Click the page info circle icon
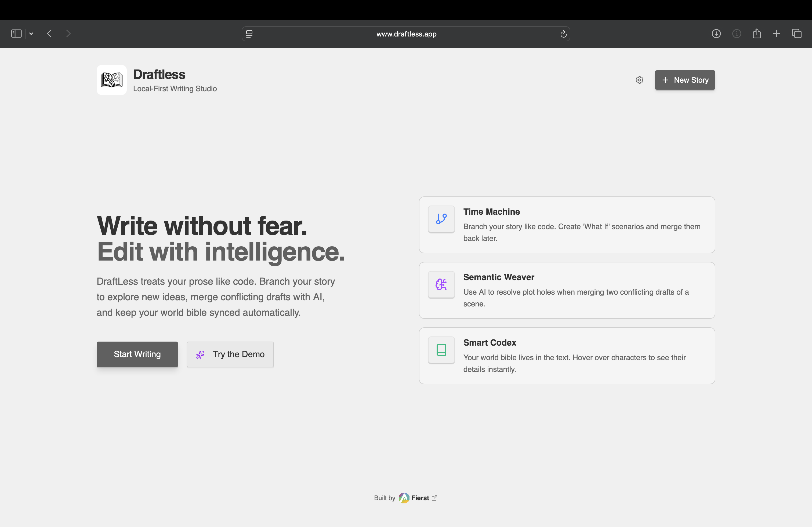 [736, 33]
